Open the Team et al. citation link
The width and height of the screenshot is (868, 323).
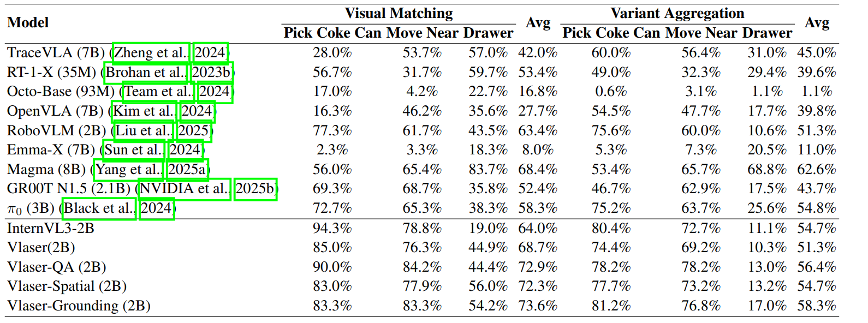tap(158, 92)
